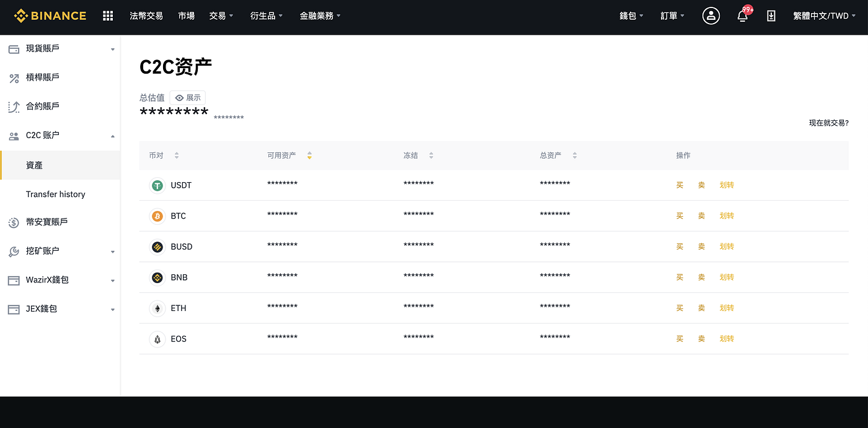Viewport: 868px width, 428px height.
Task: Expand the JEX錢包 sidebar arrow
Action: tap(113, 309)
